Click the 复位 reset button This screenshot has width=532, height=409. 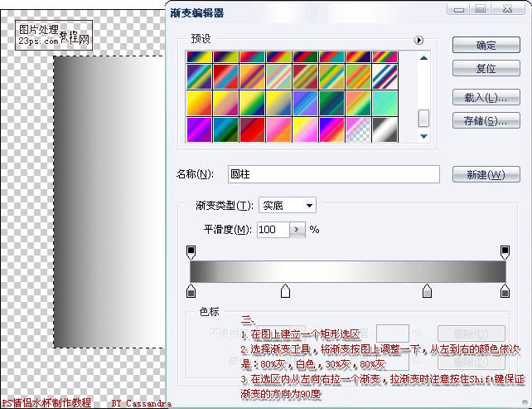point(486,68)
